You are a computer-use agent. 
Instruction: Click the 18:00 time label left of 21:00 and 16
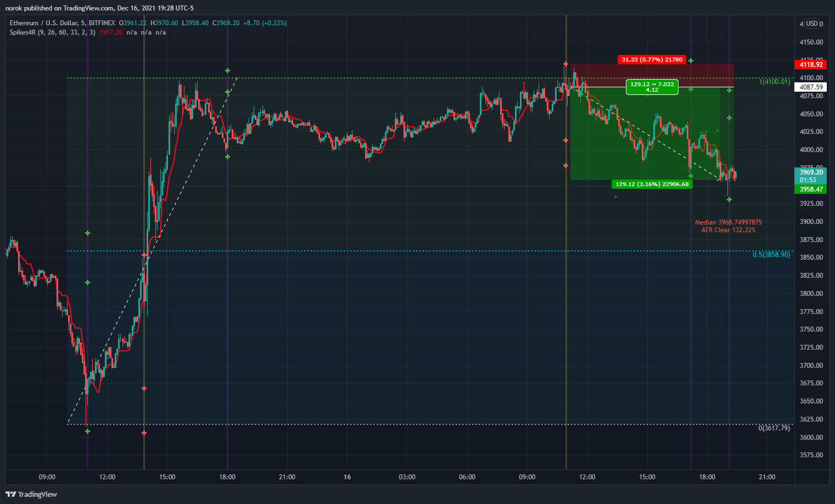227,477
